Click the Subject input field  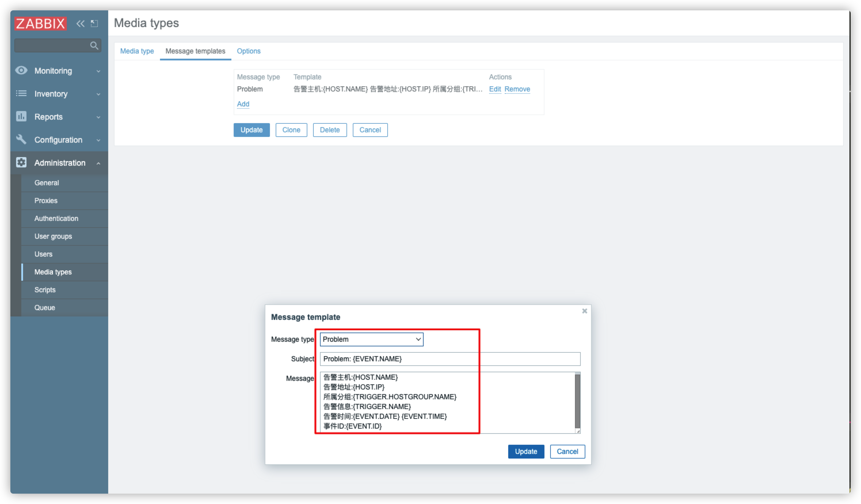[x=450, y=358]
